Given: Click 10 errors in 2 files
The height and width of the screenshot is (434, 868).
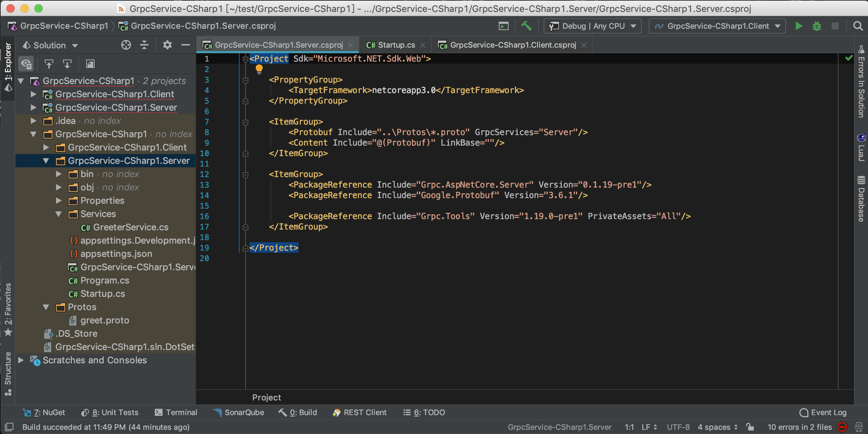Looking at the screenshot, I should (x=800, y=427).
